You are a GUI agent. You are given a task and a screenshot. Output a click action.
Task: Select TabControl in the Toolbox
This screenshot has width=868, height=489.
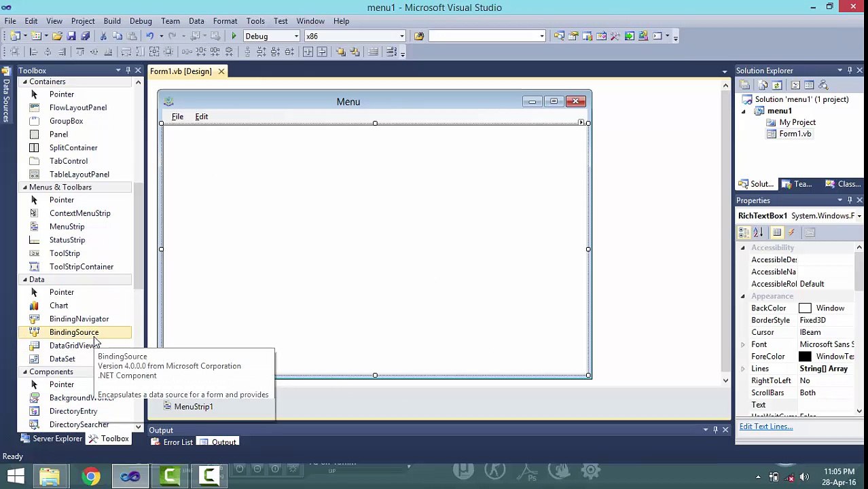[x=69, y=161]
